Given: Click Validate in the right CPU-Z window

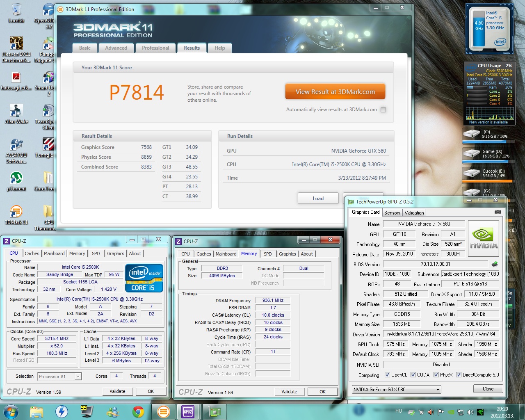Looking at the screenshot, I should [x=289, y=392].
